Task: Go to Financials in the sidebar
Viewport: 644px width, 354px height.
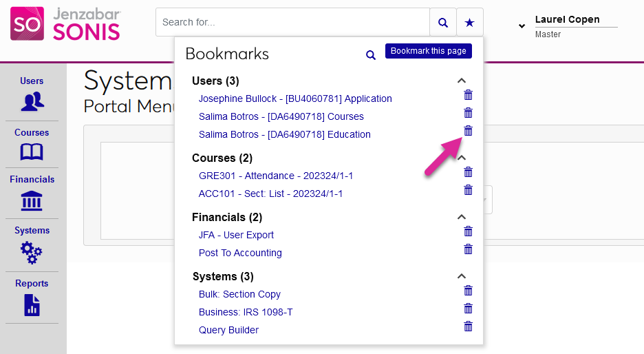Action: coord(32,193)
